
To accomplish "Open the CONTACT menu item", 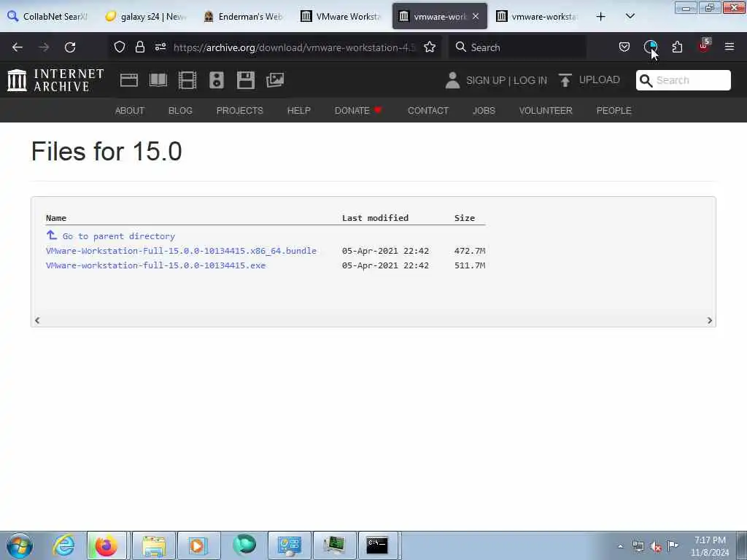I will [428, 111].
